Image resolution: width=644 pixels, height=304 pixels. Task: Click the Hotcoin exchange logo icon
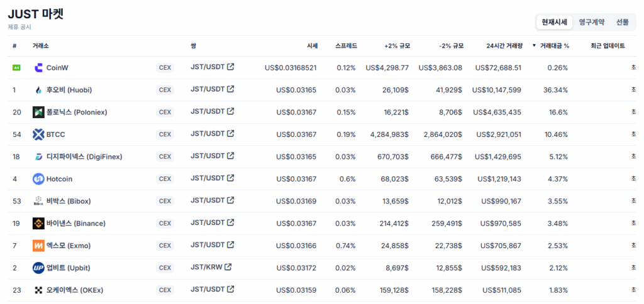38,179
